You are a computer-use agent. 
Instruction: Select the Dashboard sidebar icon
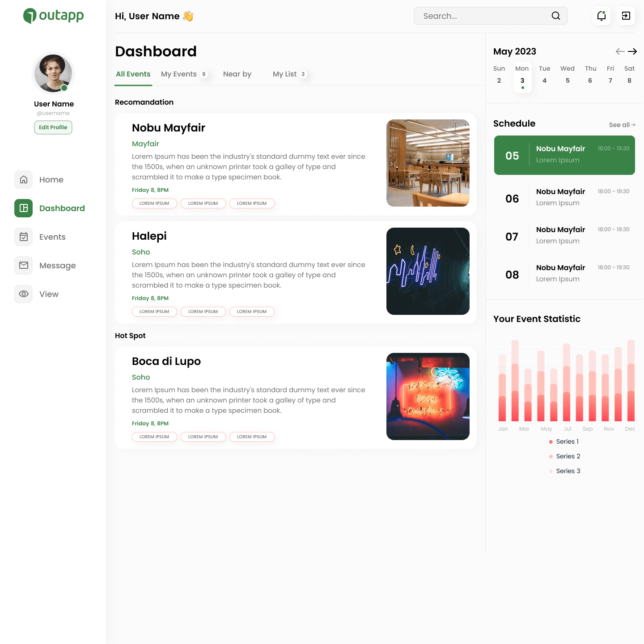[x=24, y=208]
